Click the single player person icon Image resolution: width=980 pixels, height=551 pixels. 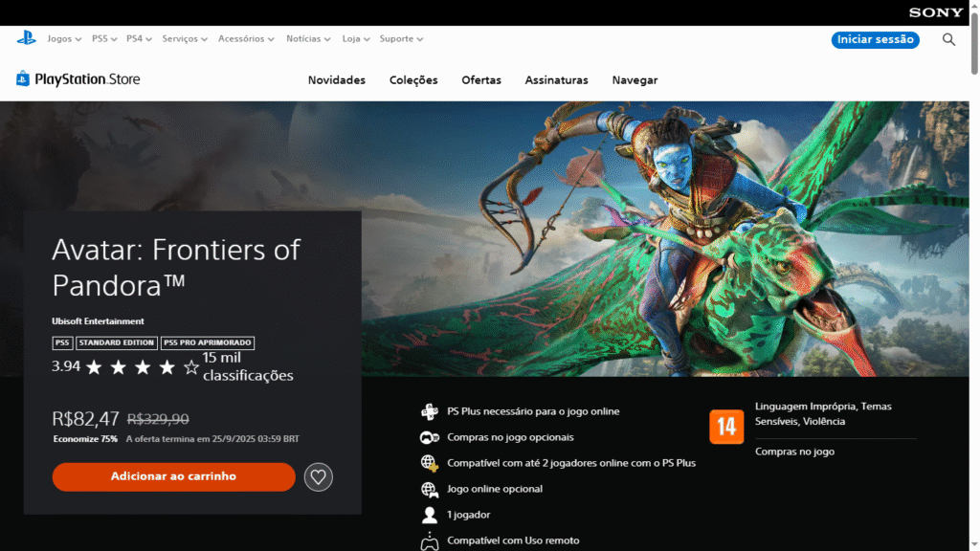(430, 515)
